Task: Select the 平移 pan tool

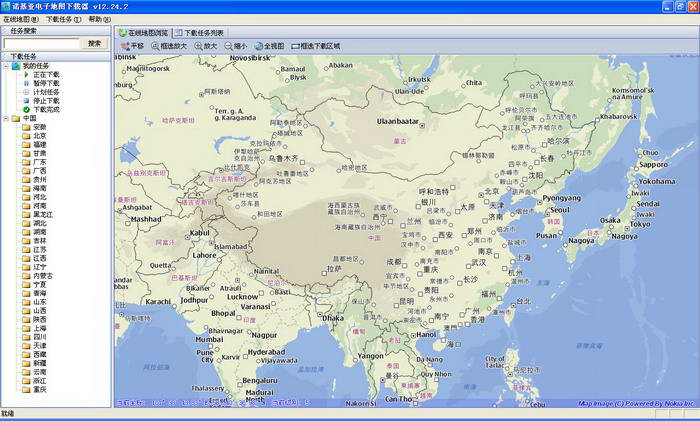Action: [132, 46]
